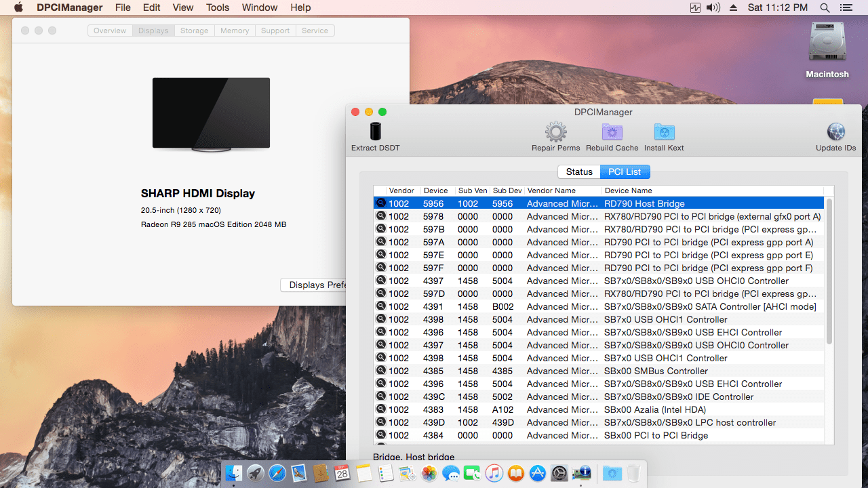The width and height of the screenshot is (868, 488).
Task: Switch to the Status tab
Action: point(579,172)
